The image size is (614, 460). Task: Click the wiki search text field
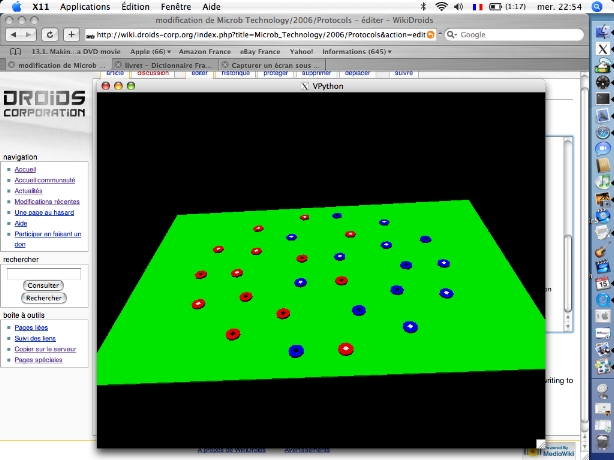click(44, 273)
